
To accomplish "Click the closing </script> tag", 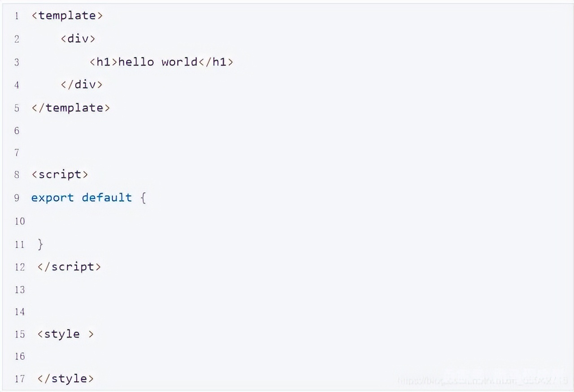I will (70, 267).
